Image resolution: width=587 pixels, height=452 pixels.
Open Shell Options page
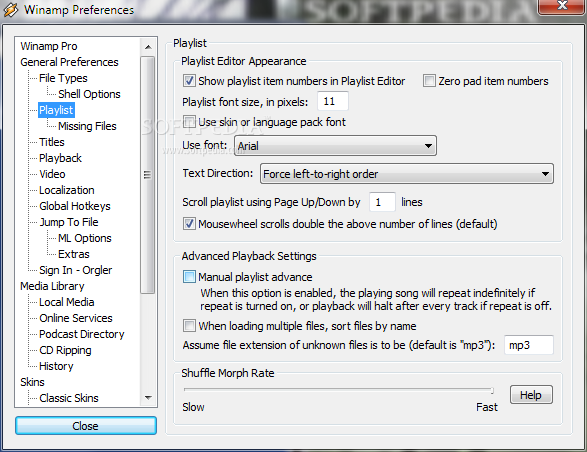tap(89, 94)
